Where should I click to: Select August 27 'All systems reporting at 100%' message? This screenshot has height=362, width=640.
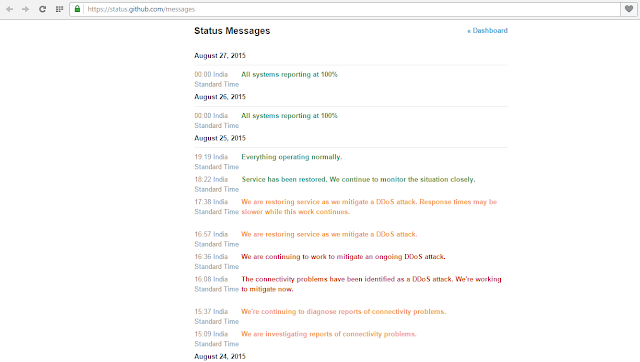(x=289, y=74)
